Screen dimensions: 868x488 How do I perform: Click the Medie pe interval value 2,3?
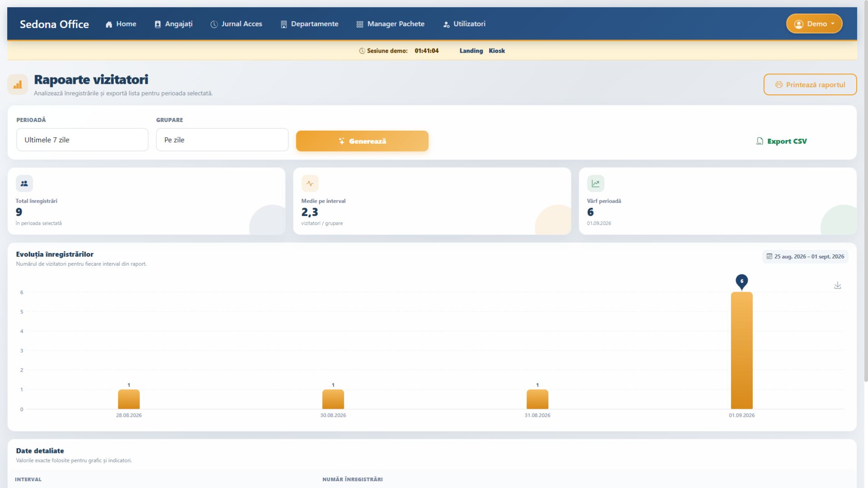(310, 212)
